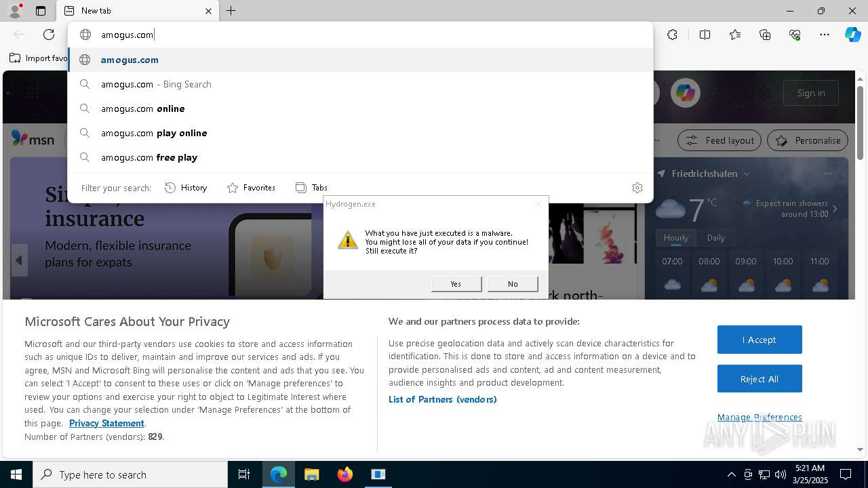The height and width of the screenshot is (488, 868).
Task: Open a new tab with plus icon
Action: 231,11
